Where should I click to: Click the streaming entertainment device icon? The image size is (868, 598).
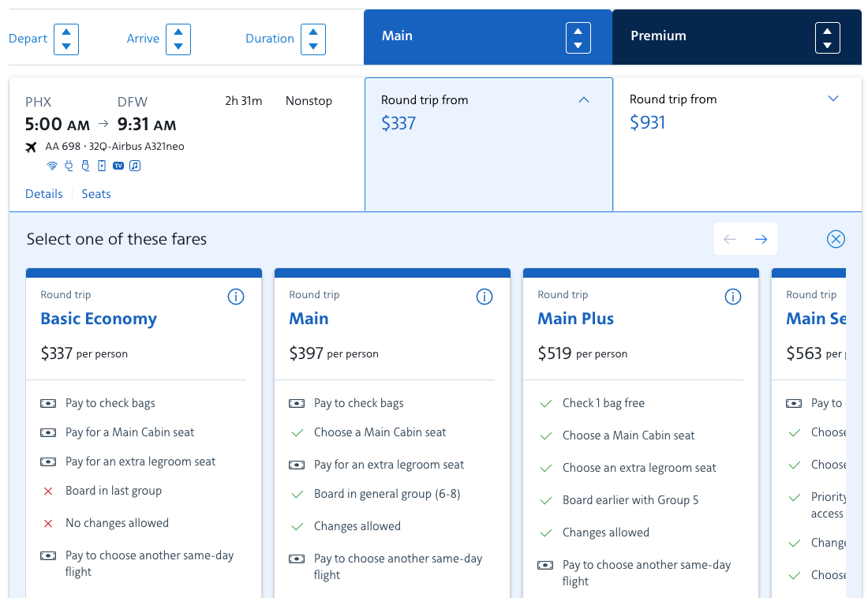tap(102, 166)
